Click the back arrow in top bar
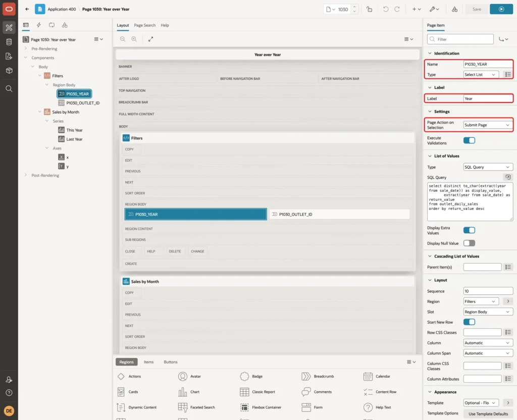Screen dimensions: 517x420 [x=27, y=9]
